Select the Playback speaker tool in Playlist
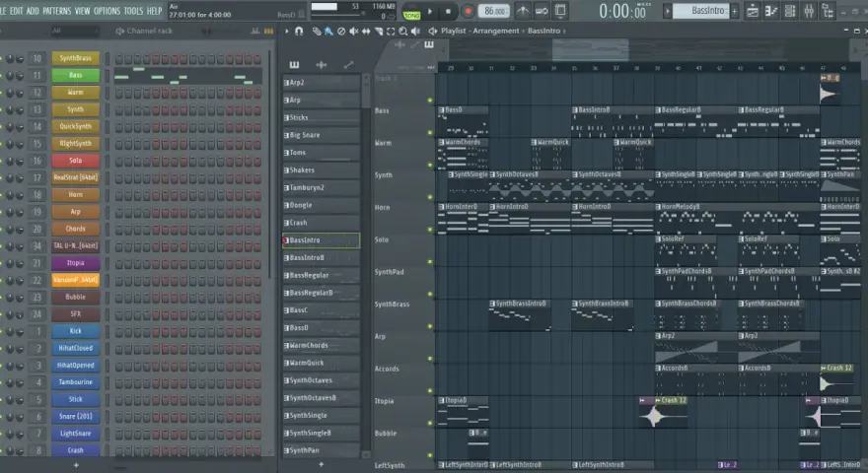This screenshot has width=868, height=473. click(415, 32)
